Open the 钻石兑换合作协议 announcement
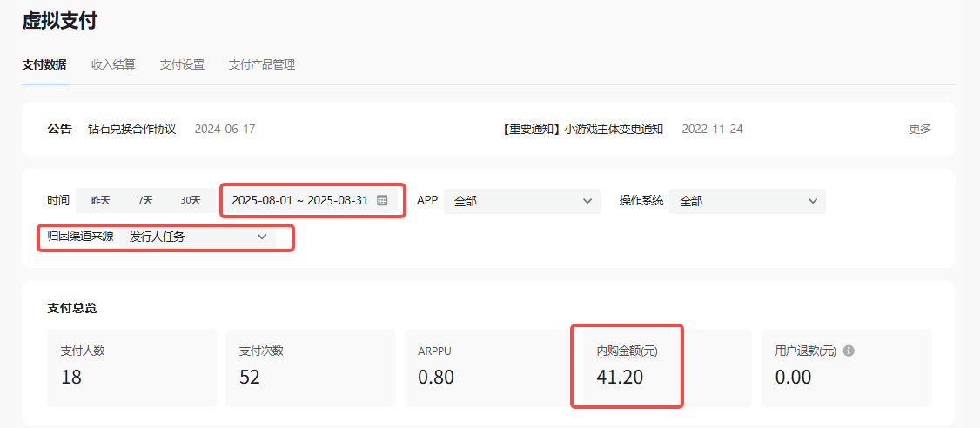This screenshot has height=428, width=980. (131, 129)
